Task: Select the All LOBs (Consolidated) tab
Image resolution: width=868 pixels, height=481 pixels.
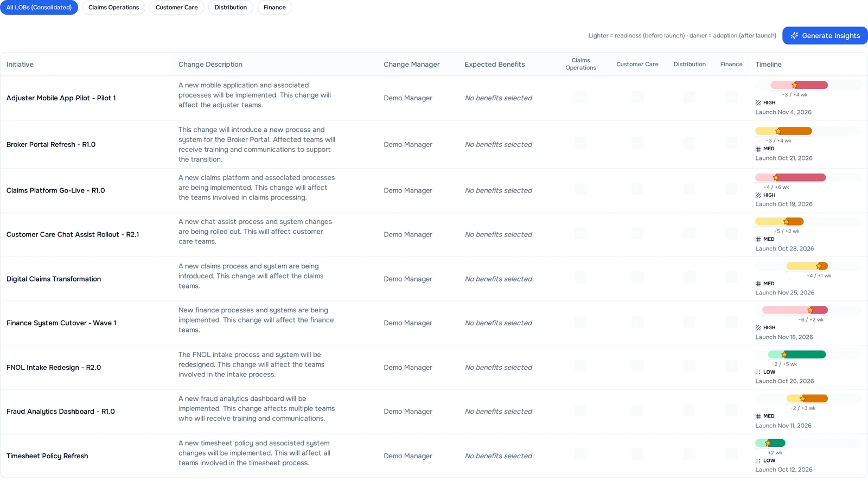Action: pyautogui.click(x=39, y=8)
